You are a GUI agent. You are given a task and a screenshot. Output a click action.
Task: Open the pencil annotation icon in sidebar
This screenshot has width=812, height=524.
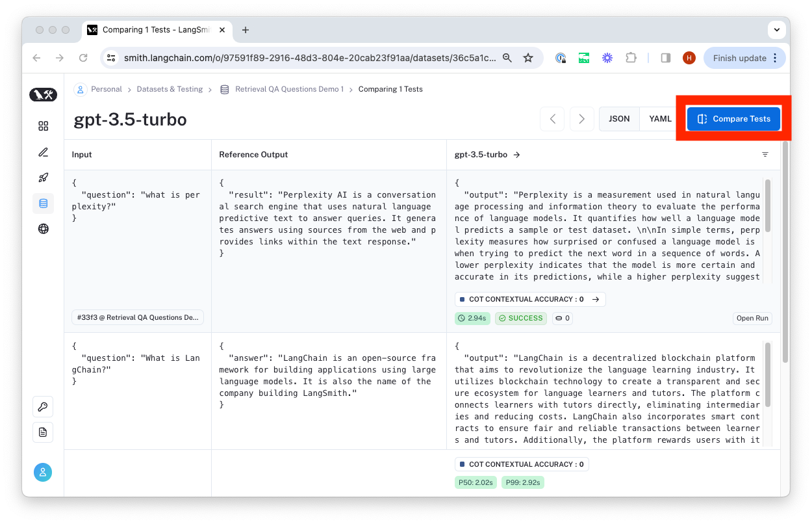44,152
